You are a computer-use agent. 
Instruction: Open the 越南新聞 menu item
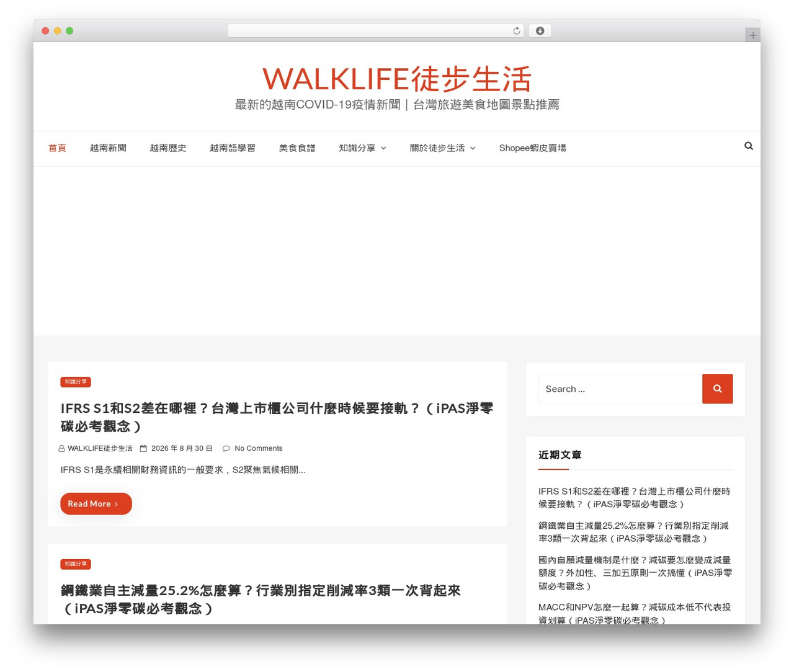pos(108,148)
